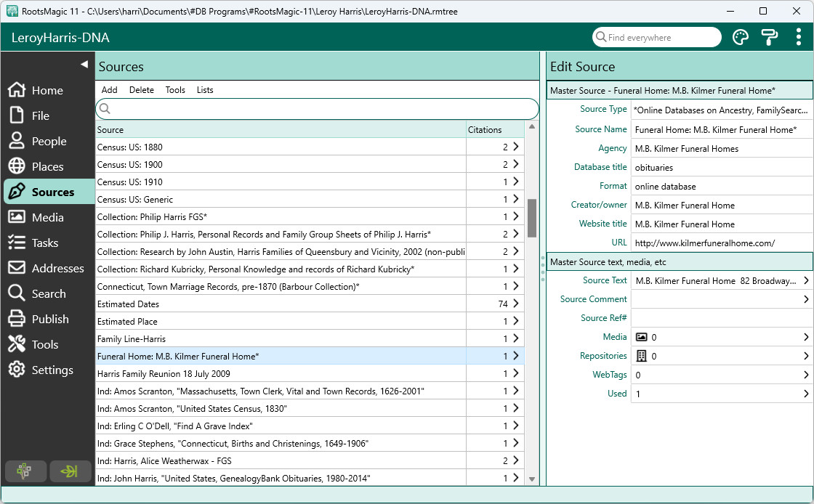Open the Tools menu in Sources toolbar
This screenshot has height=504, width=814.
pyautogui.click(x=175, y=90)
